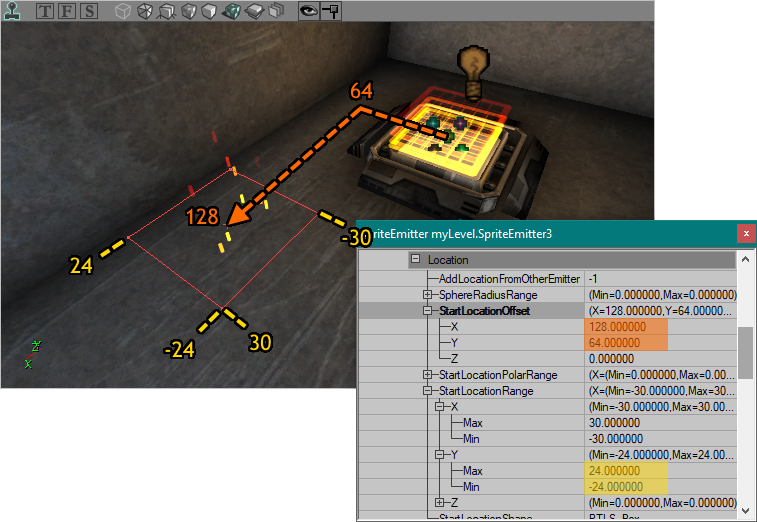Image resolution: width=757 pixels, height=522 pixels.
Task: Collapse the StartLocationRange property
Action: point(427,391)
